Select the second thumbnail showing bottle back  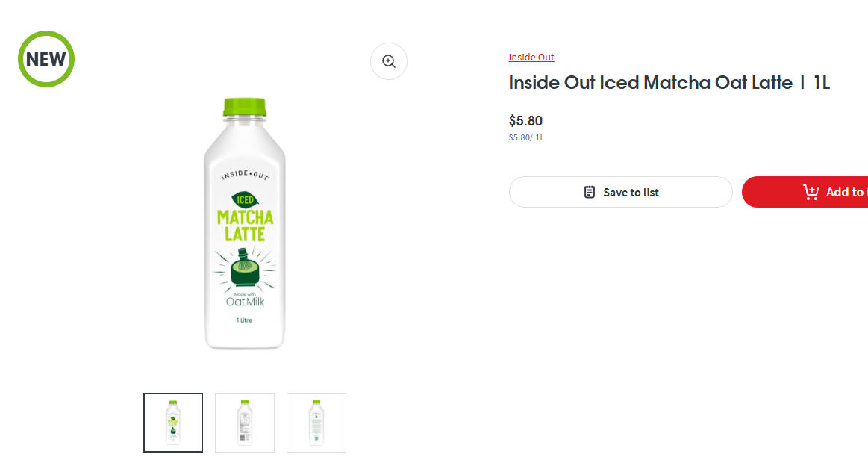[245, 423]
